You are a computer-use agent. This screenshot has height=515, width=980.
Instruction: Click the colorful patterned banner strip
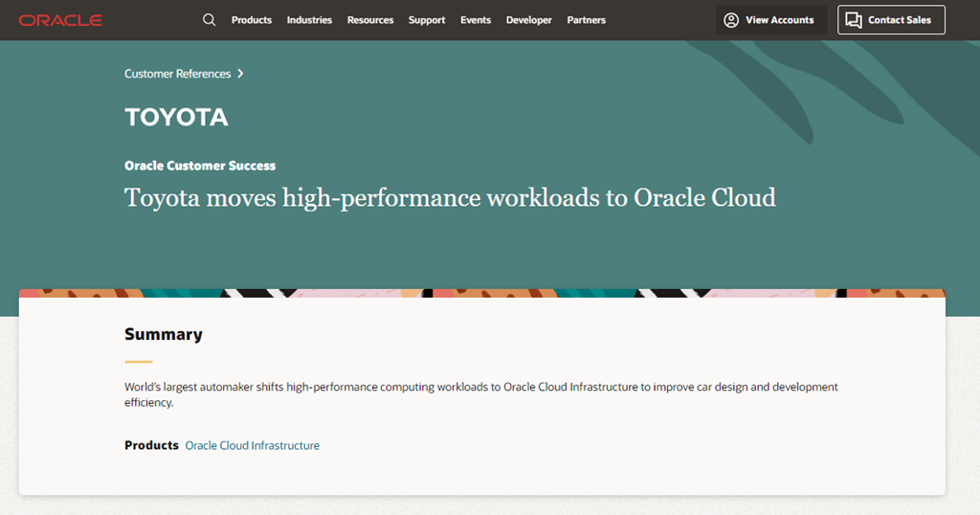pyautogui.click(x=482, y=293)
